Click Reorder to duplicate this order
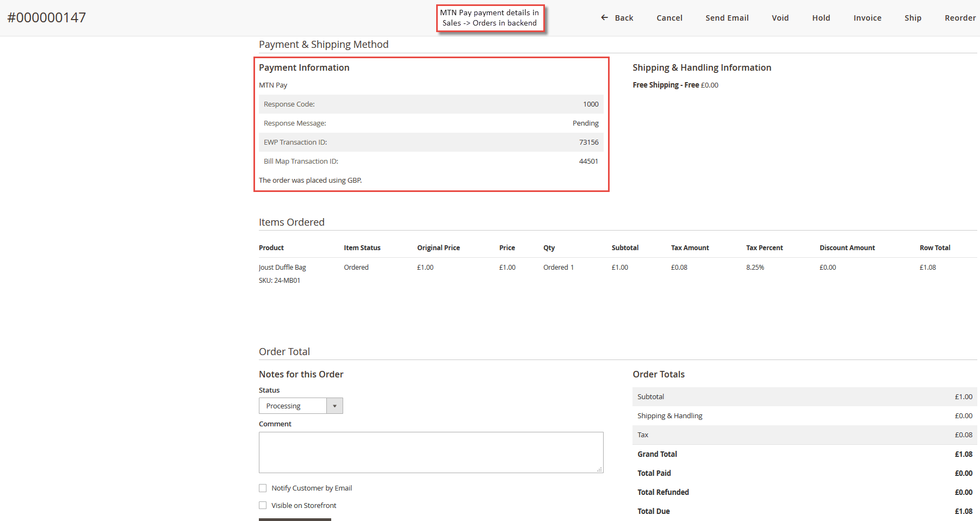Viewport: 980px width, 521px height. point(960,17)
